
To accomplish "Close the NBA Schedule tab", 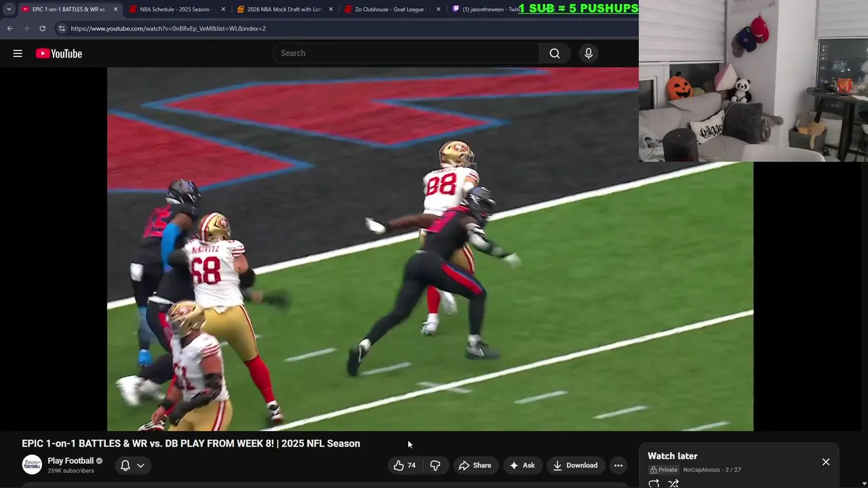I will click(223, 9).
